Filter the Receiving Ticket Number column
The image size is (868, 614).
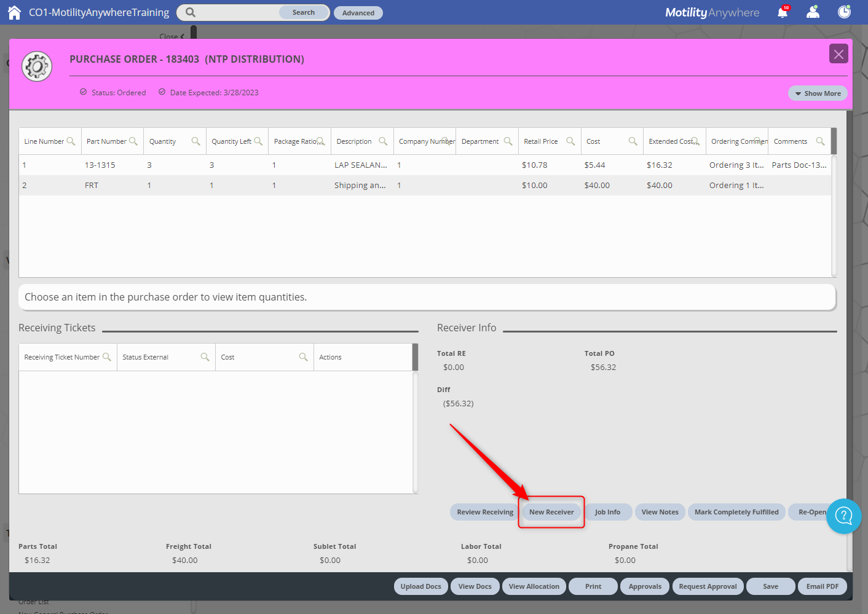point(107,357)
